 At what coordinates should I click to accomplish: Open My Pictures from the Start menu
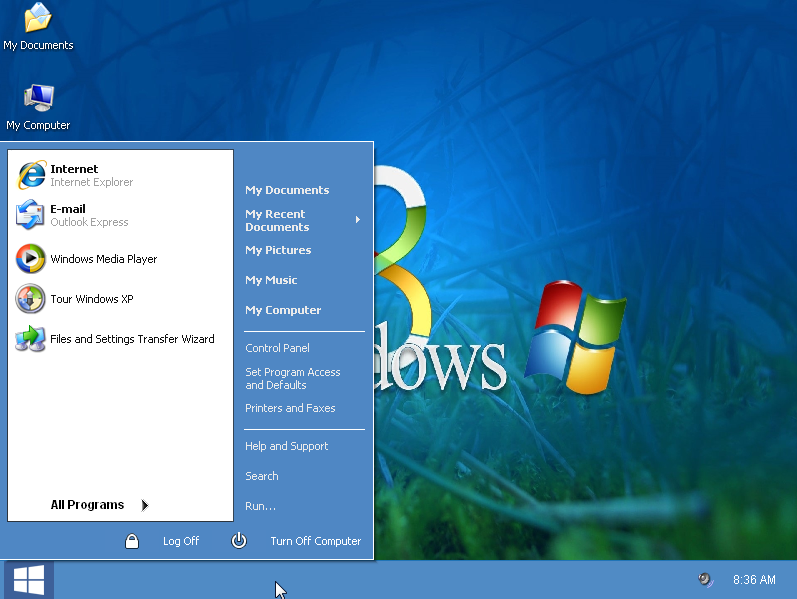[x=278, y=250]
